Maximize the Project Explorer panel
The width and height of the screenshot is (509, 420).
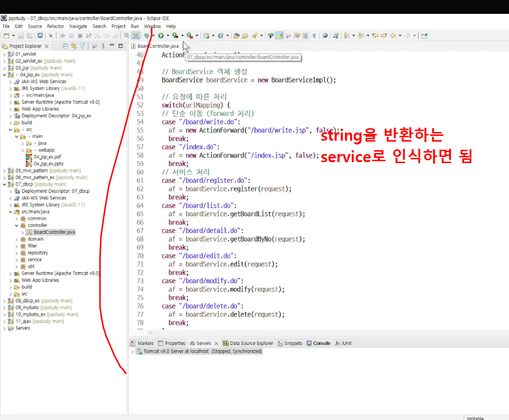(x=121, y=46)
